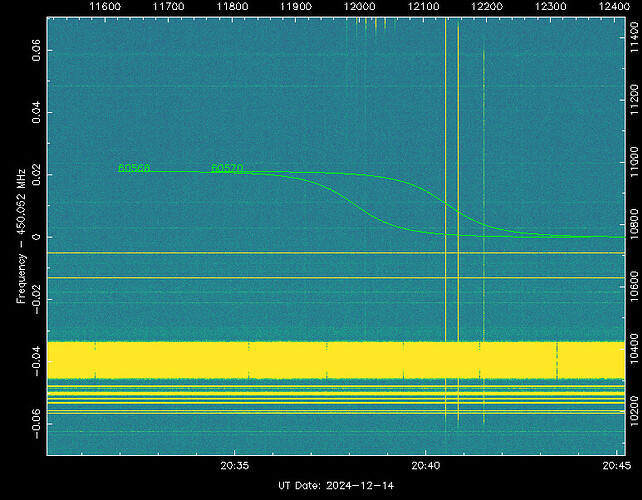642x500 pixels.
Task: Click the right axis value 10600
Action: coord(634,287)
